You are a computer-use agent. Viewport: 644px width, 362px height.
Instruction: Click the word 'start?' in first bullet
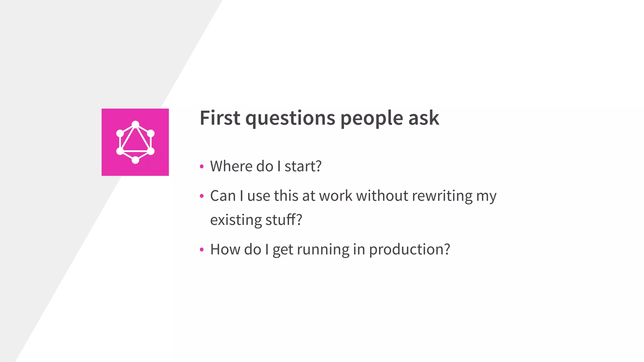303,166
